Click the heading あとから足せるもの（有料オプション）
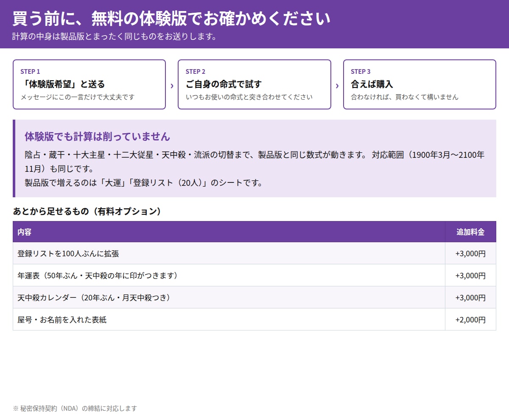The width and height of the screenshot is (509, 420). (87, 211)
